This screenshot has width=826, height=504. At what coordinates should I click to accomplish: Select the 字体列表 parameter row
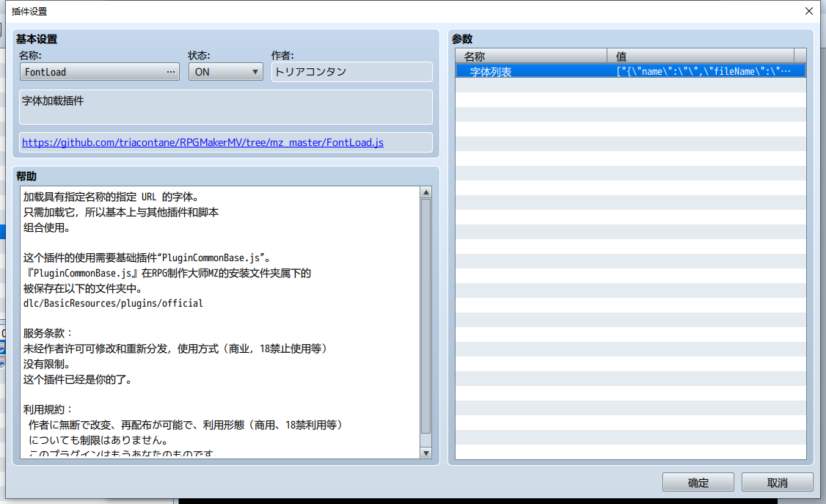pyautogui.click(x=631, y=71)
